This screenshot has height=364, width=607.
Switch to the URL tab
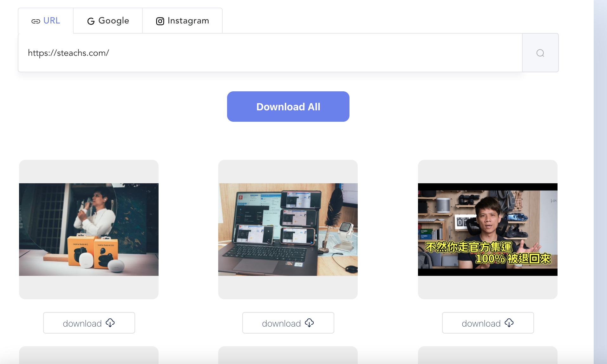(x=46, y=21)
